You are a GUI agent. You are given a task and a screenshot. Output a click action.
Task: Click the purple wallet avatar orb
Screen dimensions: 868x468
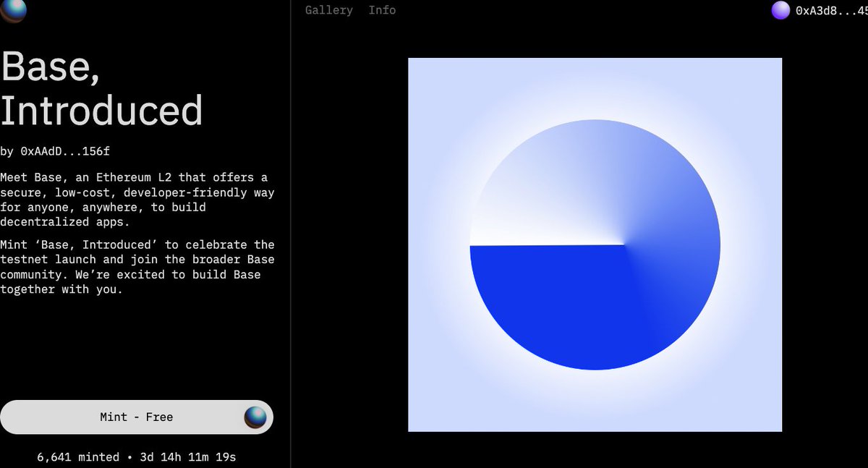[x=780, y=10]
